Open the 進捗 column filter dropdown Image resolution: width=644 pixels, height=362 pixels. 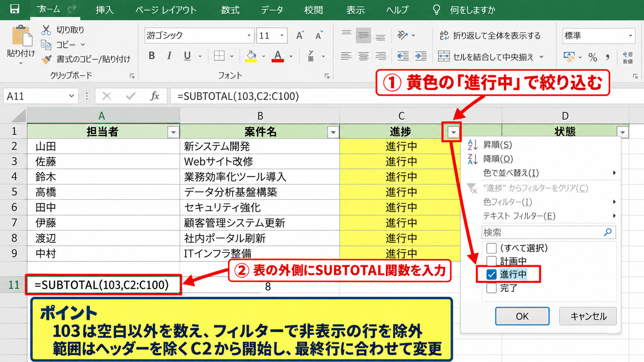click(x=454, y=133)
